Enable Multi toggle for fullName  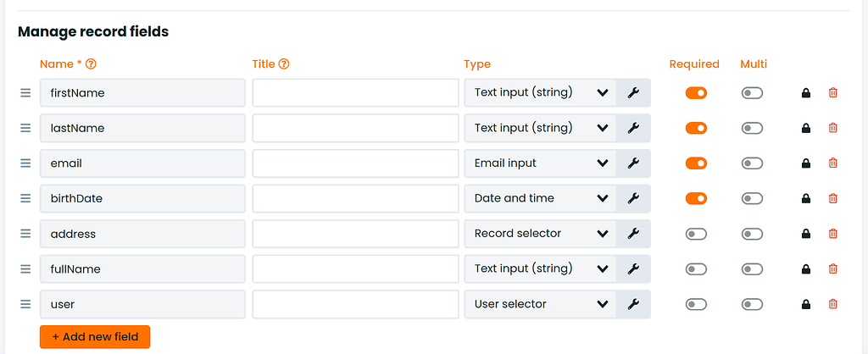(753, 268)
